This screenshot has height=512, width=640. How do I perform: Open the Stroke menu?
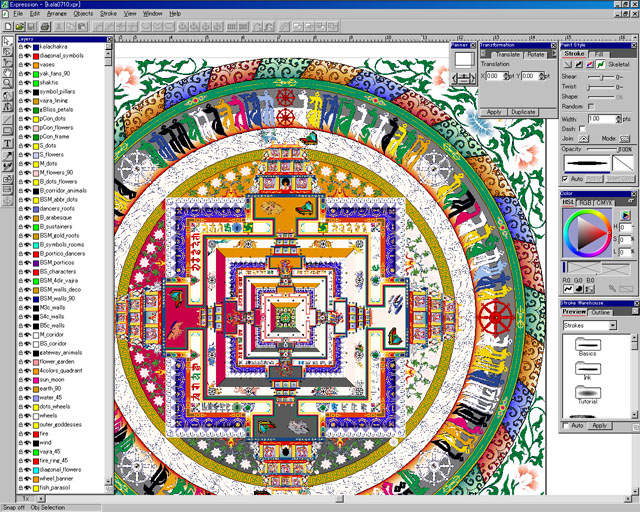tap(108, 13)
